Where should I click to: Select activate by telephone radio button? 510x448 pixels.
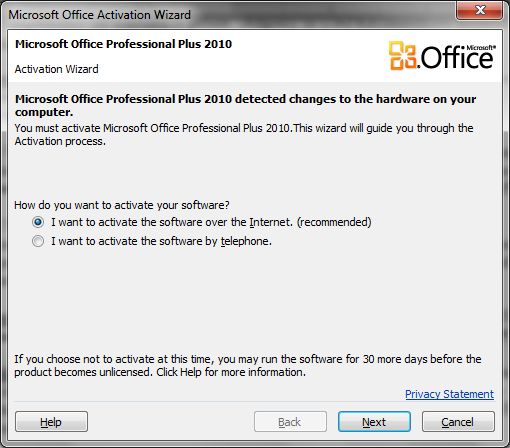pyautogui.click(x=38, y=241)
